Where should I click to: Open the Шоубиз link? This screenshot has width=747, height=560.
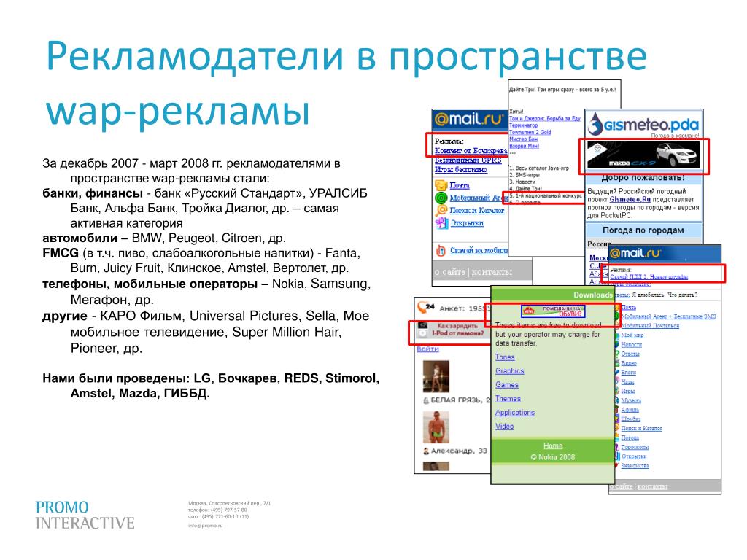631,419
